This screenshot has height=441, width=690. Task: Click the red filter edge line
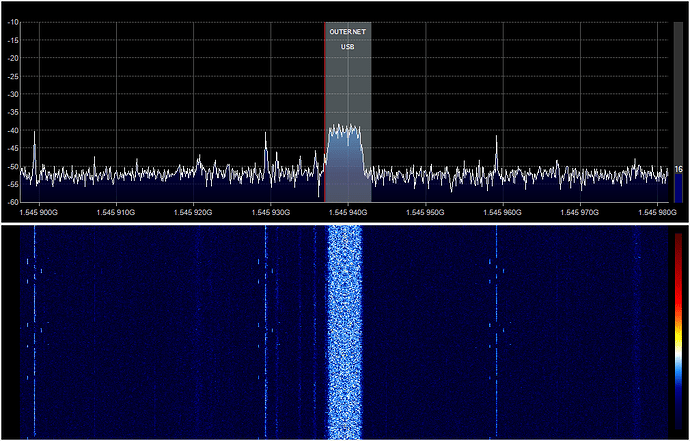coord(325,112)
